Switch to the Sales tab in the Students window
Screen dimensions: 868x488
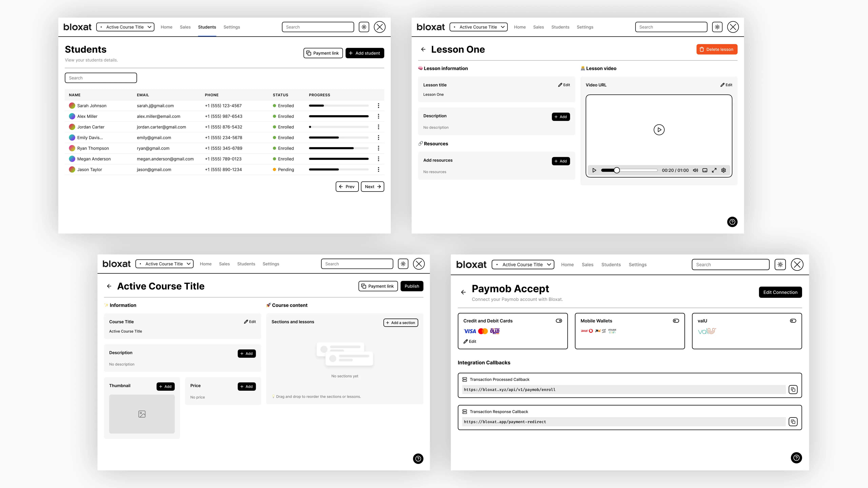point(185,27)
